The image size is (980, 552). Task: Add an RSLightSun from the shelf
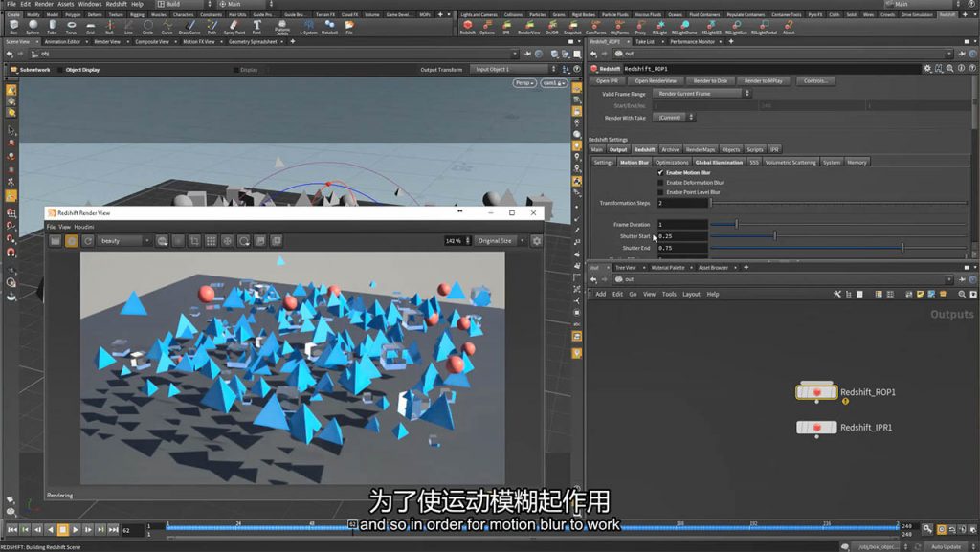coord(736,27)
